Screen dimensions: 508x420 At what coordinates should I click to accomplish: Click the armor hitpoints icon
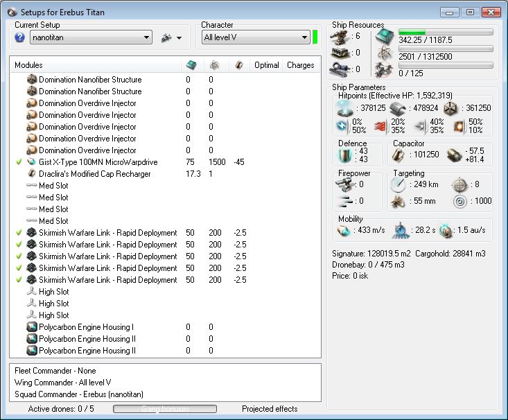[398, 109]
